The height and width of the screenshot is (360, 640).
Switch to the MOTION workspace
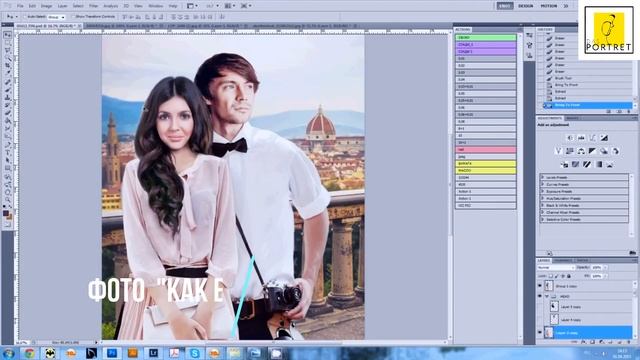[x=549, y=6]
